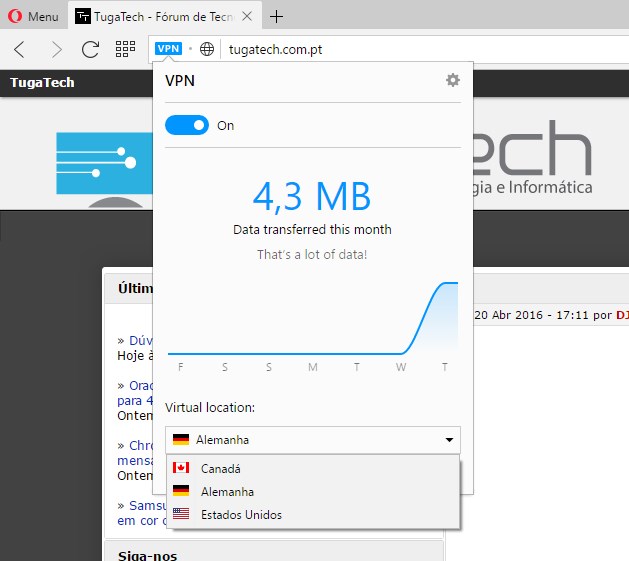Choose Estados Unidos from location list

point(312,514)
